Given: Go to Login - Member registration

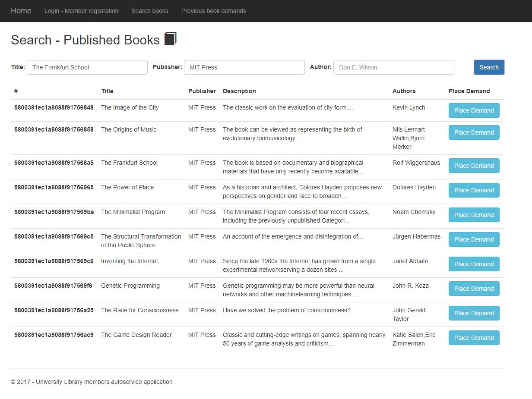Looking at the screenshot, I should click(x=81, y=11).
